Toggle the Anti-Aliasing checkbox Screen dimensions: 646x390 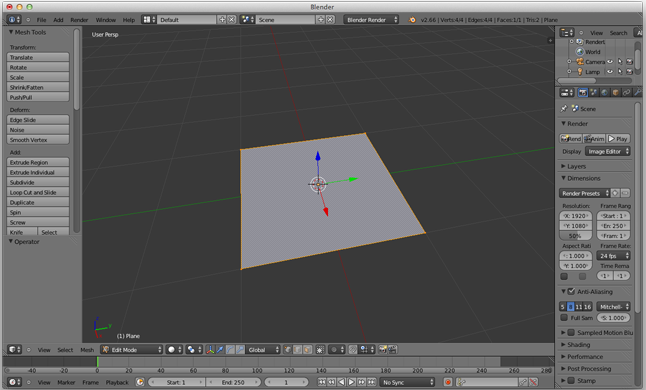point(571,291)
